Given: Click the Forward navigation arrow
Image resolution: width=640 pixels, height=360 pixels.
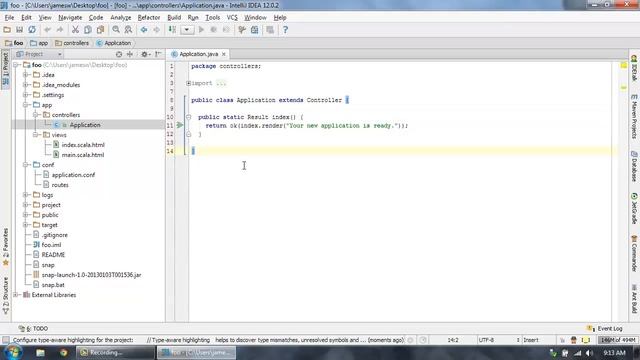Looking at the screenshot, I should point(156,30).
